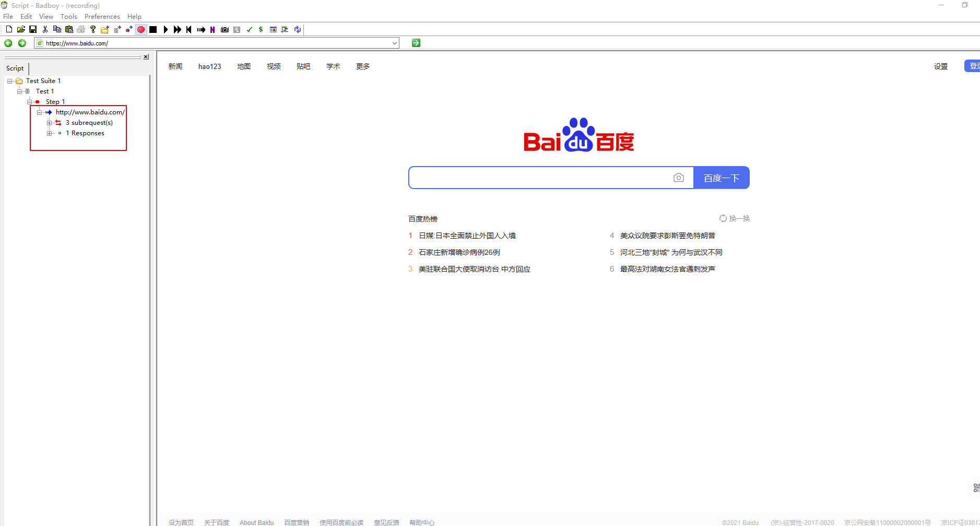The width and height of the screenshot is (980, 526).
Task: Select Test Suite 1 in the tree
Action: tap(43, 81)
